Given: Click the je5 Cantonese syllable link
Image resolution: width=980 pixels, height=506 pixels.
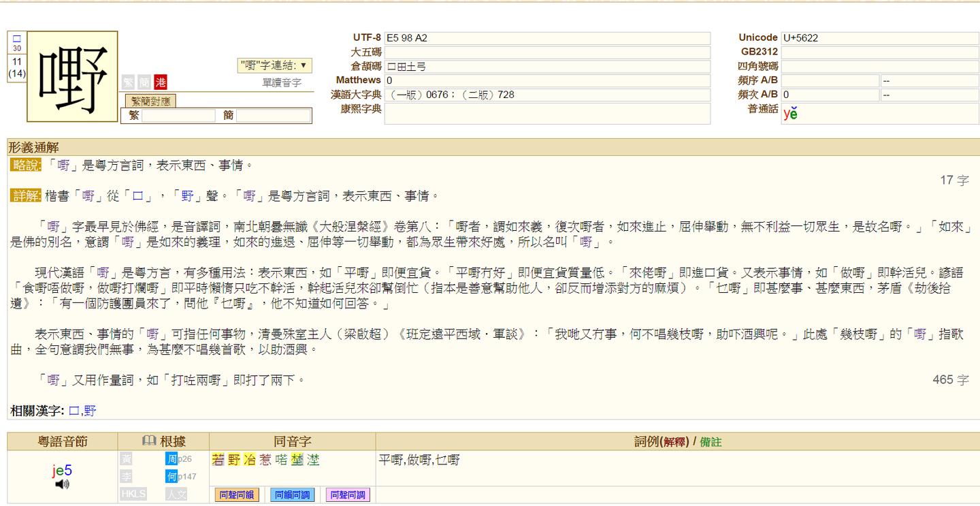Looking at the screenshot, I should (x=62, y=470).
